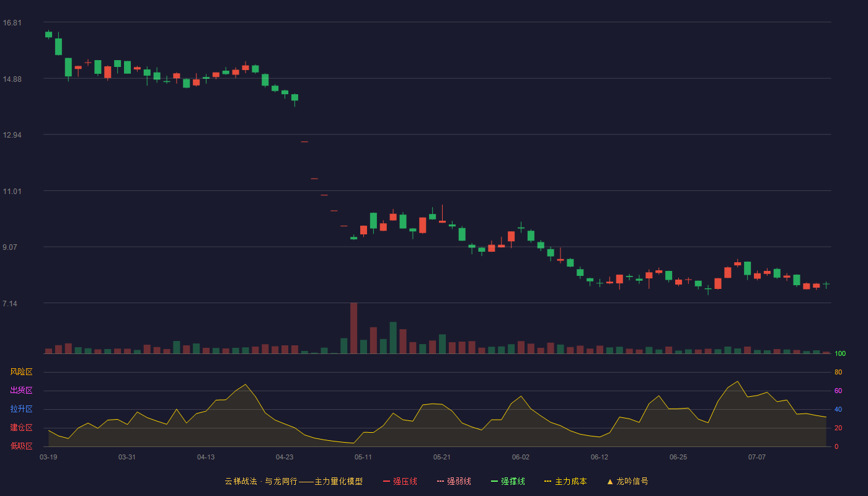Click the 06-02 date label
The height and width of the screenshot is (496, 868).
521,457
